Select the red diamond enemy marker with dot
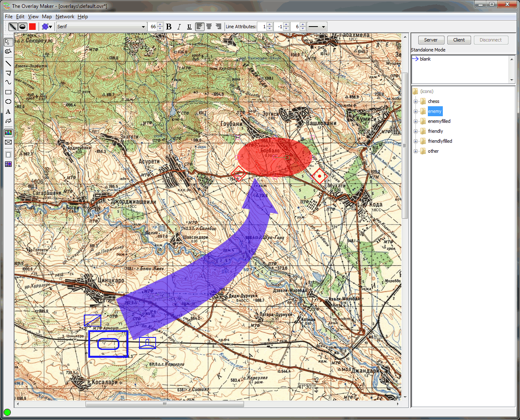 [x=319, y=176]
